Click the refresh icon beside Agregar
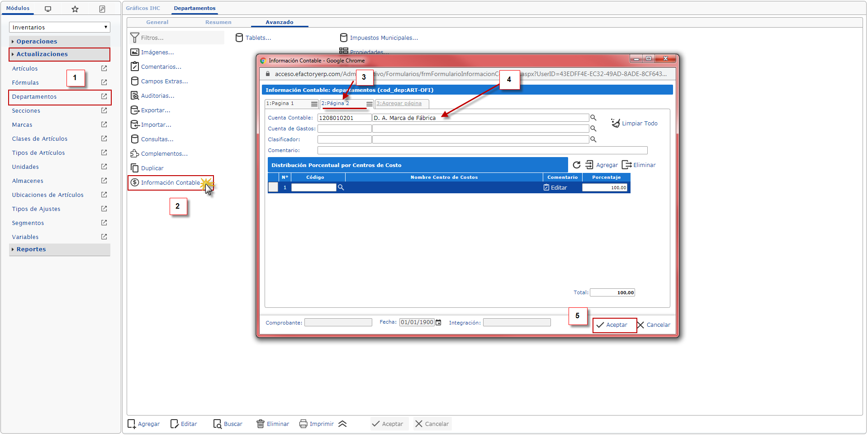The height and width of the screenshot is (435, 868). (x=577, y=165)
